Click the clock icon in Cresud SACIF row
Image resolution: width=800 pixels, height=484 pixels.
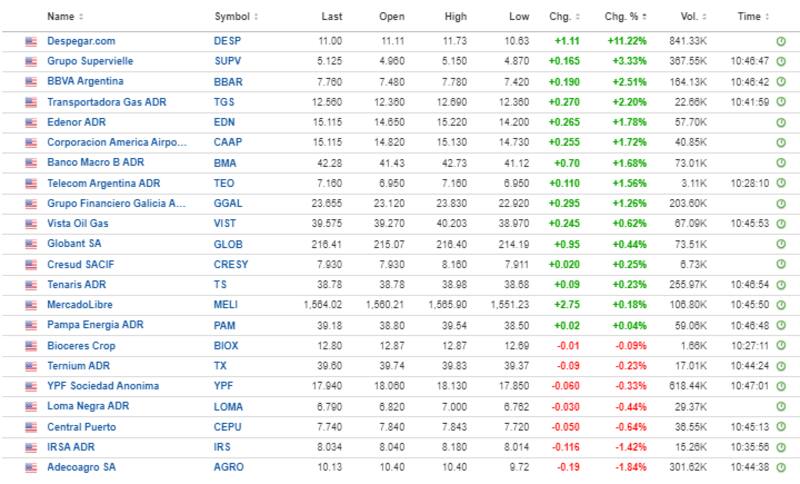pos(781,264)
